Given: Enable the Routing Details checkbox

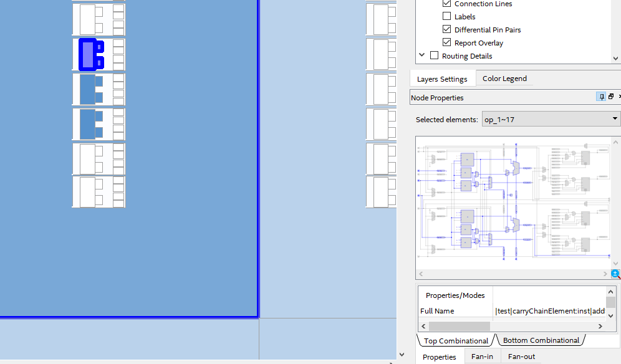Looking at the screenshot, I should click(x=435, y=55).
